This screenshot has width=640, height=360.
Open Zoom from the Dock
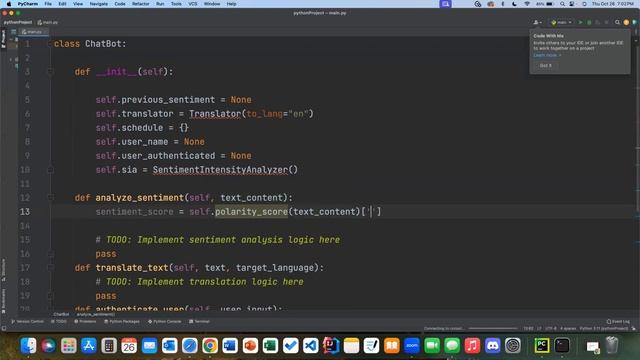tap(411, 346)
